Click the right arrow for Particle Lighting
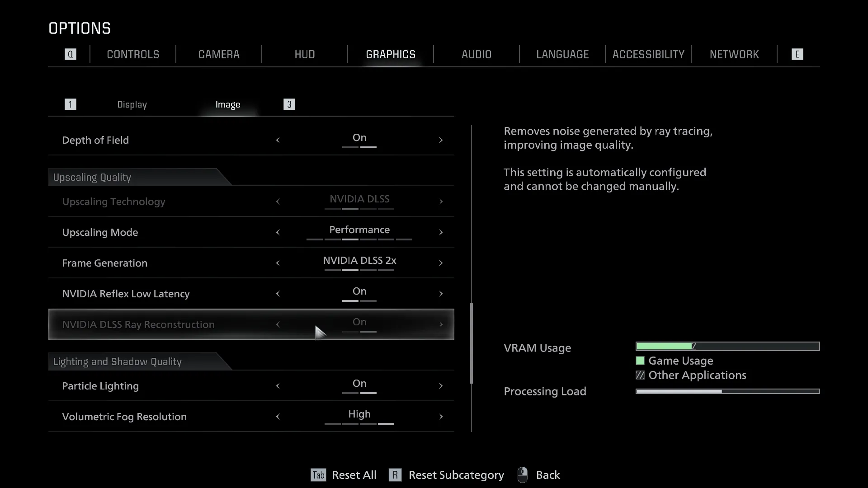Viewport: 868px width, 488px height. [441, 386]
